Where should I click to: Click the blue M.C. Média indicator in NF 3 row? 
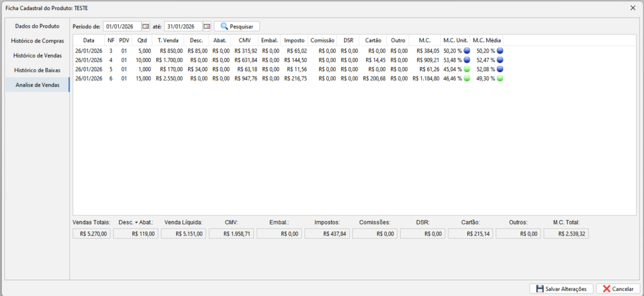click(x=501, y=50)
